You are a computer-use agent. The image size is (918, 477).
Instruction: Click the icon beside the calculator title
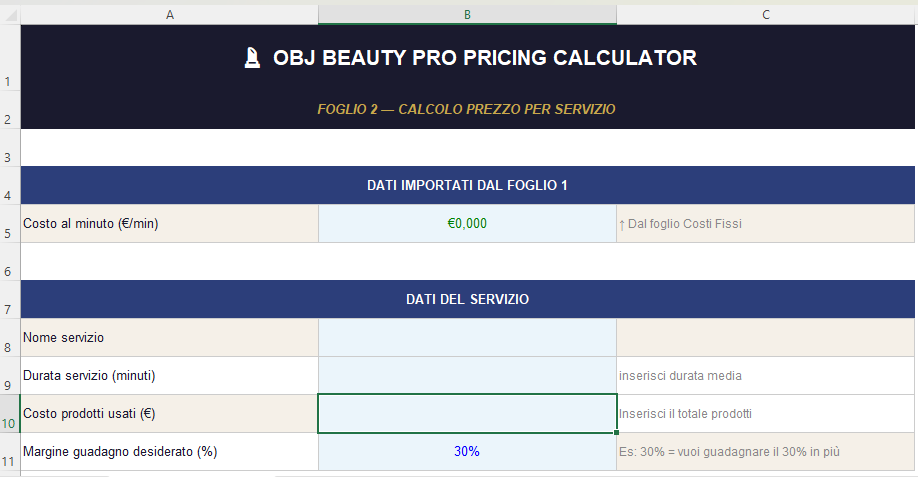pyautogui.click(x=252, y=58)
